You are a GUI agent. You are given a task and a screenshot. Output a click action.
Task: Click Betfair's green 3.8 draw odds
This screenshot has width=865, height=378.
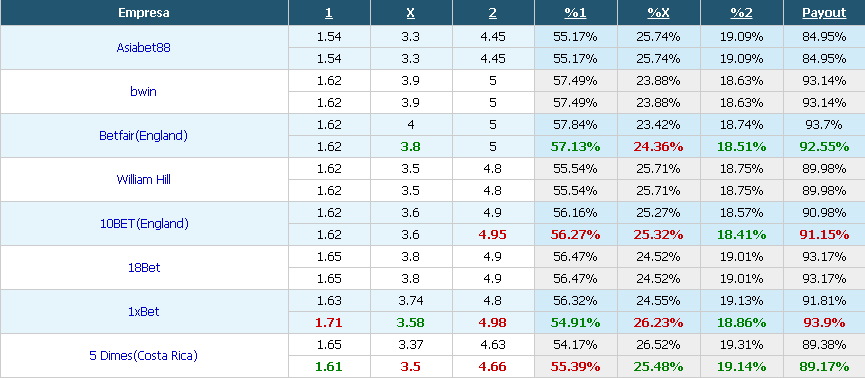tap(410, 147)
